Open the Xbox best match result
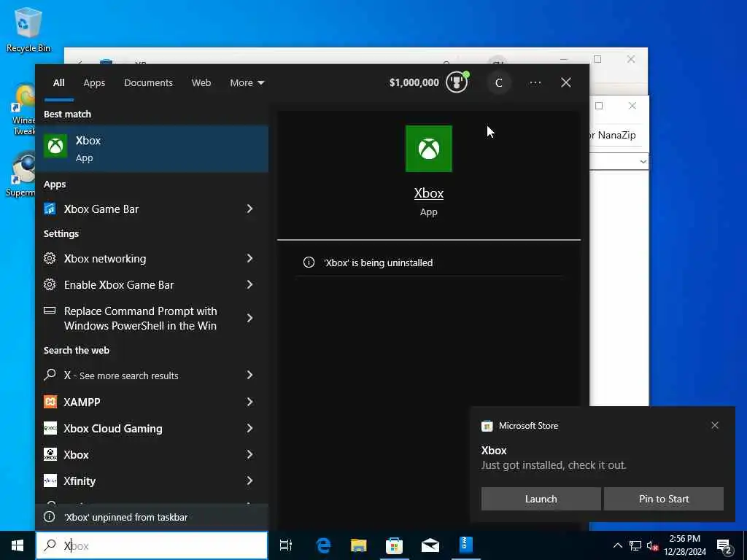Image resolution: width=747 pixels, height=560 pixels. click(x=152, y=149)
